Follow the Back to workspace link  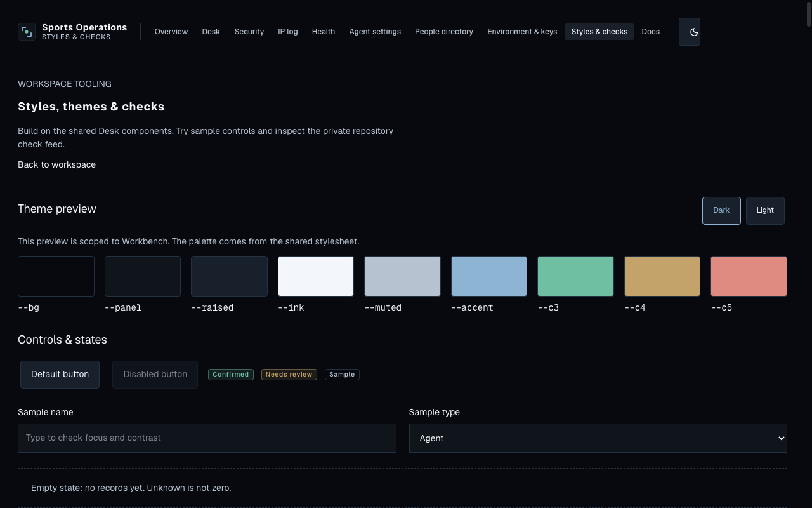point(56,164)
